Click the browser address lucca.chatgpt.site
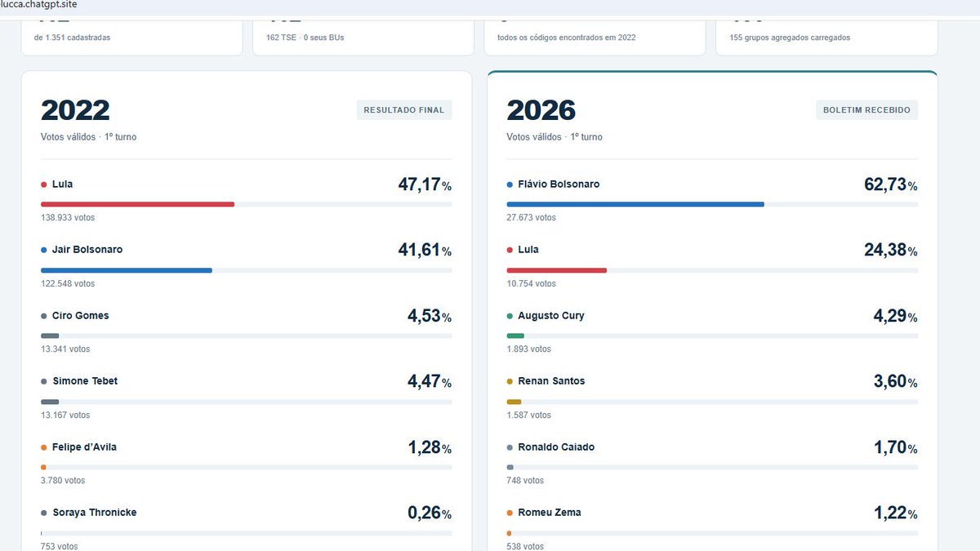The image size is (980, 551). (x=38, y=5)
